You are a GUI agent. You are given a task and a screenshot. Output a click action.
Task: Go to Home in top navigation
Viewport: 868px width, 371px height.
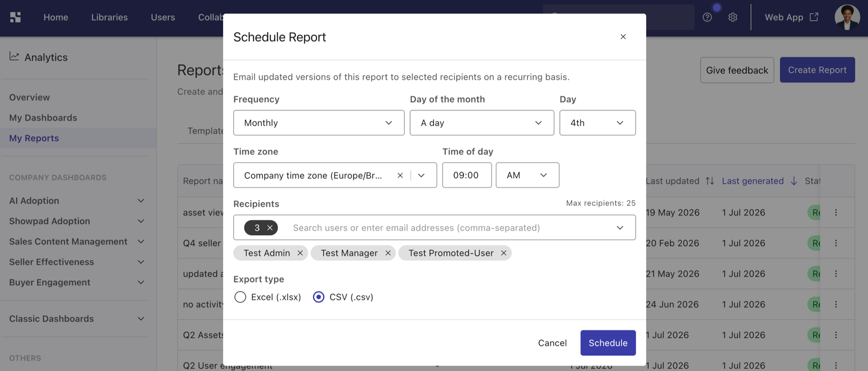(56, 17)
